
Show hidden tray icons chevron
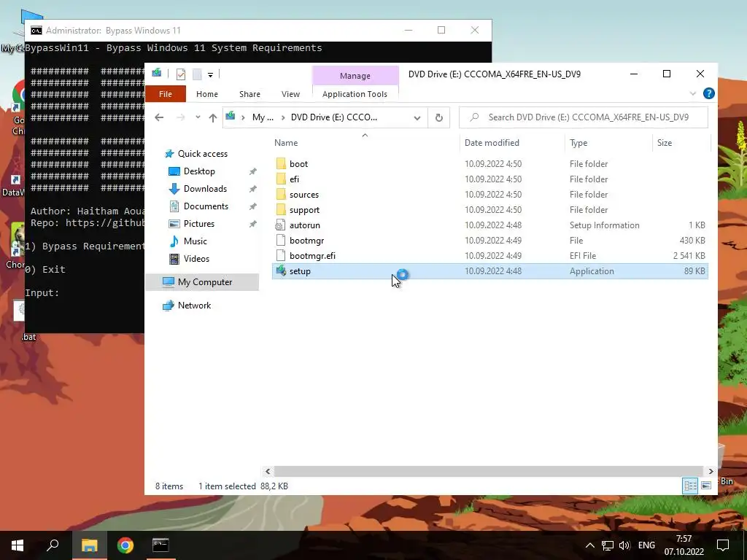click(589, 545)
